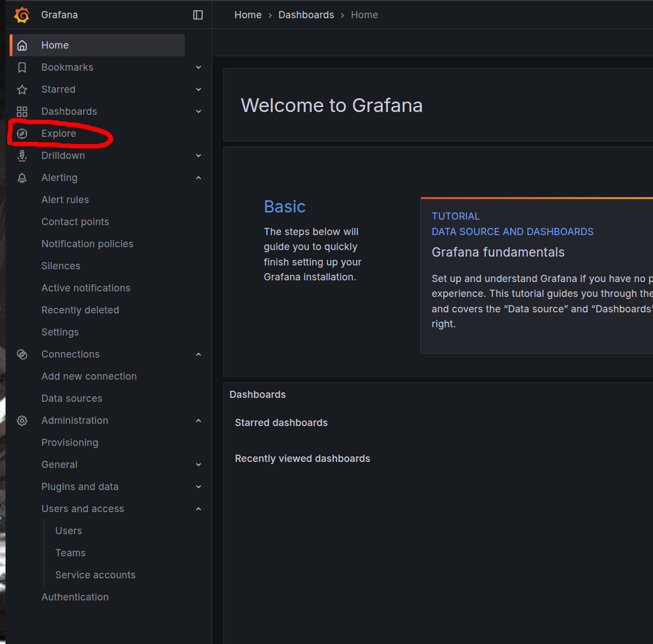The width and height of the screenshot is (653, 644).
Task: Toggle the sidebar dock menu icon
Action: coord(198,15)
